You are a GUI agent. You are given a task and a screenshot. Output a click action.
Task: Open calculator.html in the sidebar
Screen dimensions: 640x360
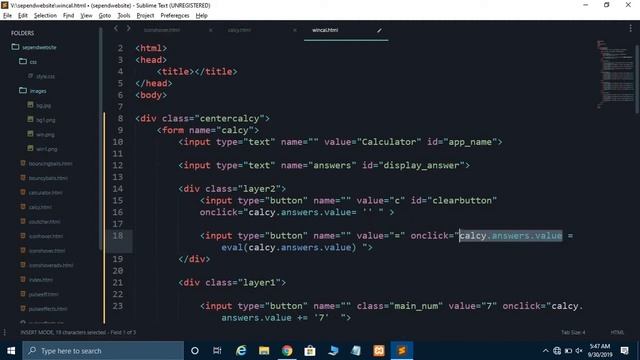(45, 193)
